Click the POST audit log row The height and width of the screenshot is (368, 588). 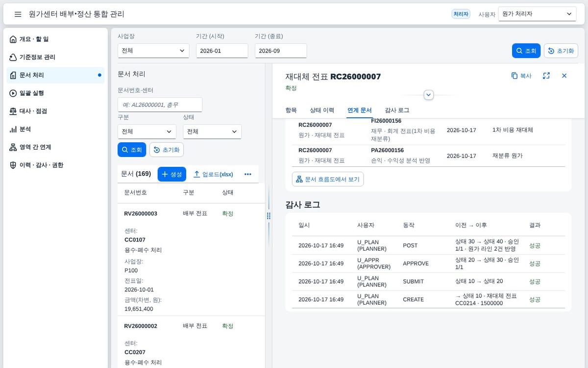[428, 245]
